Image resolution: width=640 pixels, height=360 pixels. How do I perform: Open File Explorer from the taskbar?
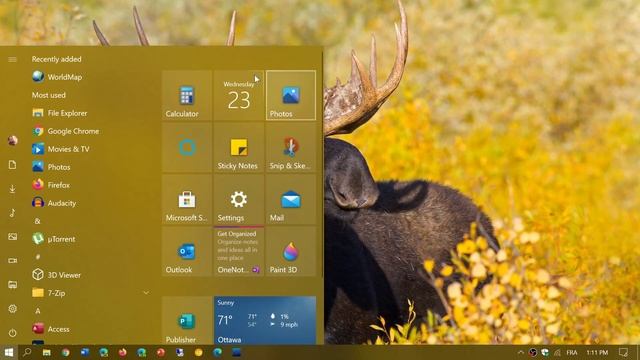coord(47,352)
